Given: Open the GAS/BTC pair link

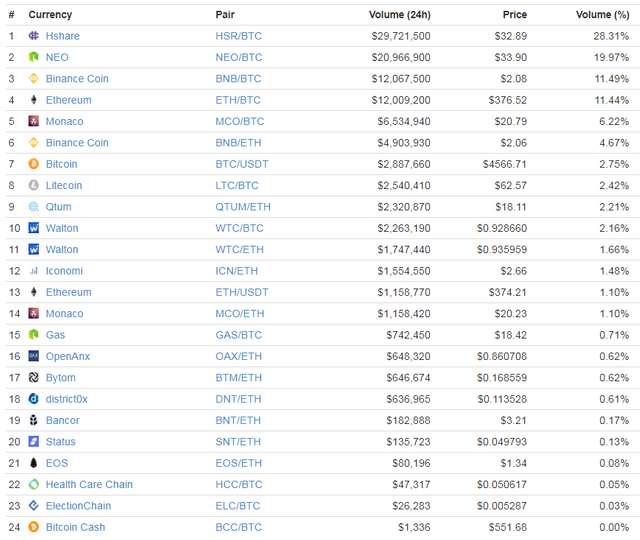Looking at the screenshot, I should [238, 335].
